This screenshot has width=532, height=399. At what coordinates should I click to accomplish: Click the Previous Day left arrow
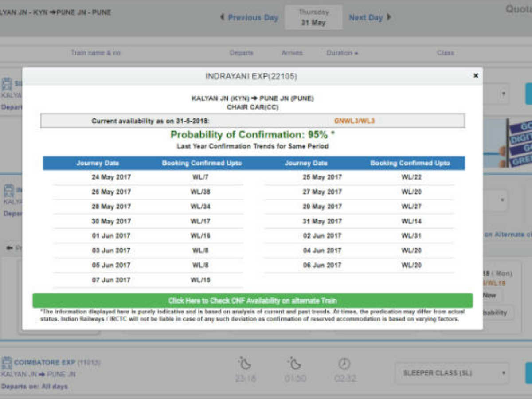click(222, 17)
